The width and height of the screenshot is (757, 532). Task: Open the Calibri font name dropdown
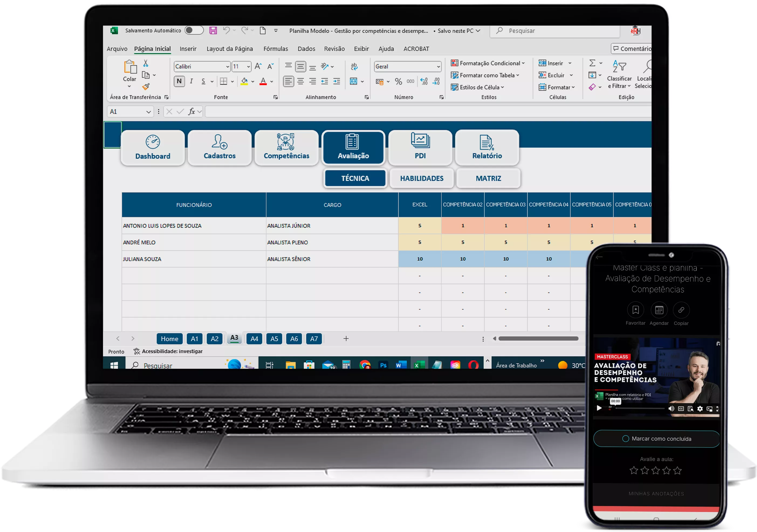pos(228,67)
